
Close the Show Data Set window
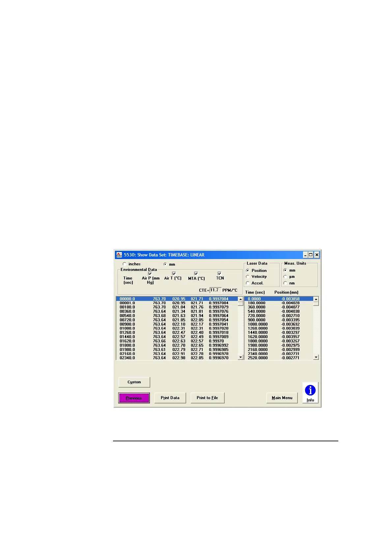(317, 255)
